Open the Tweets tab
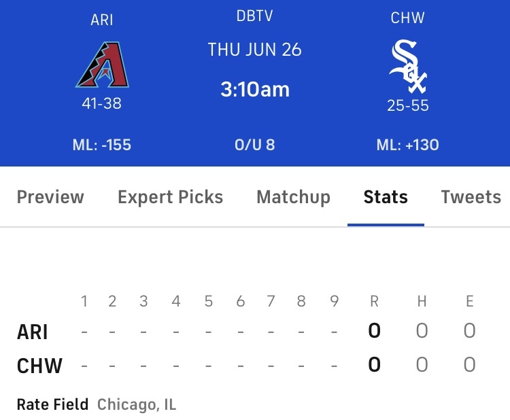Image resolution: width=510 pixels, height=420 pixels. pyautogui.click(x=471, y=197)
